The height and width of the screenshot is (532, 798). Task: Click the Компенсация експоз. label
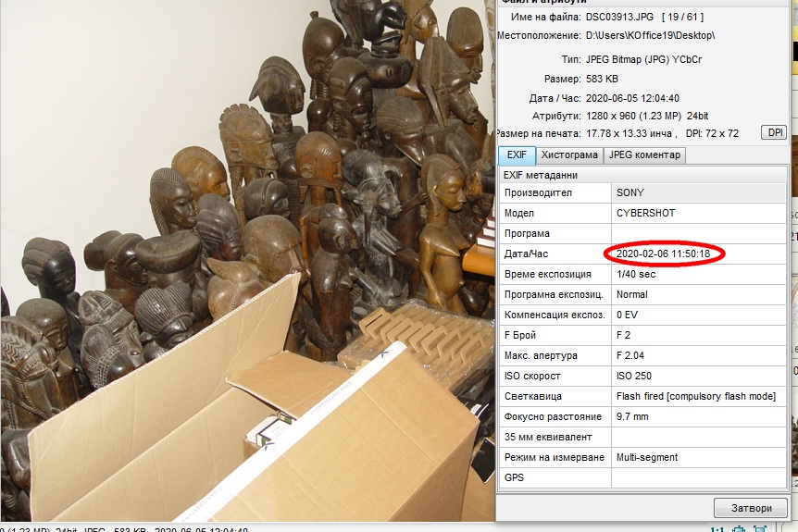(x=555, y=315)
